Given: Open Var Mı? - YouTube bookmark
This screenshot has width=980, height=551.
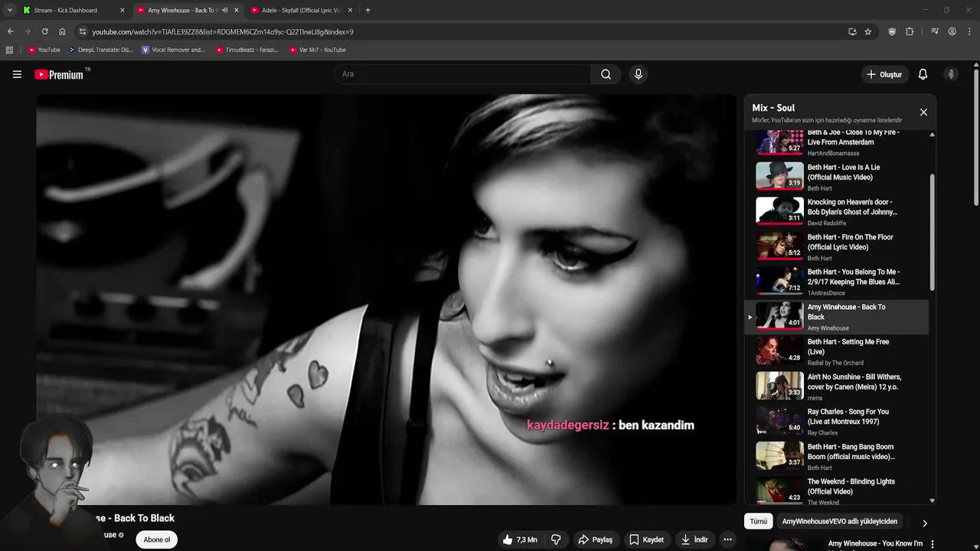Looking at the screenshot, I should click(318, 50).
